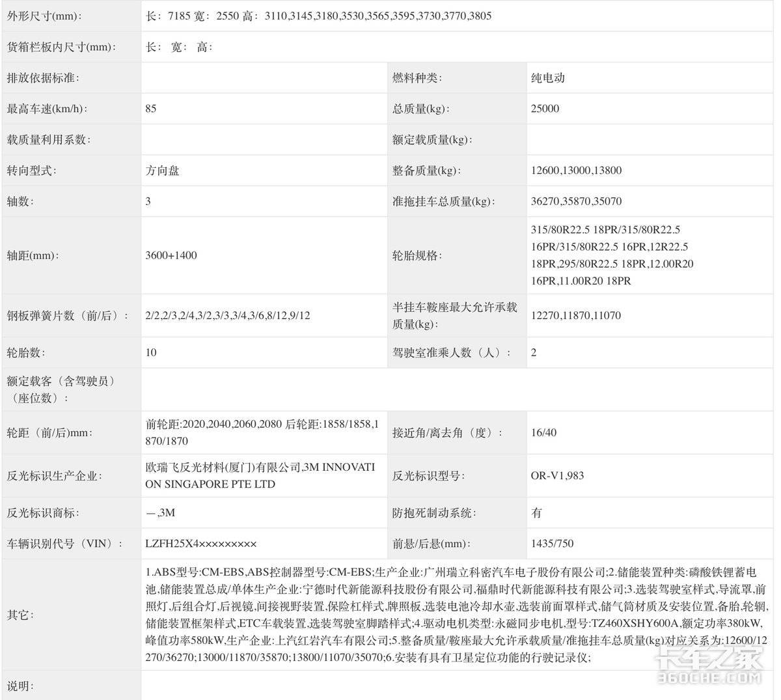Image resolution: width=781 pixels, height=700 pixels.
Task: Click the VIN value LZFH25X4×××××××××
Action: 201,544
